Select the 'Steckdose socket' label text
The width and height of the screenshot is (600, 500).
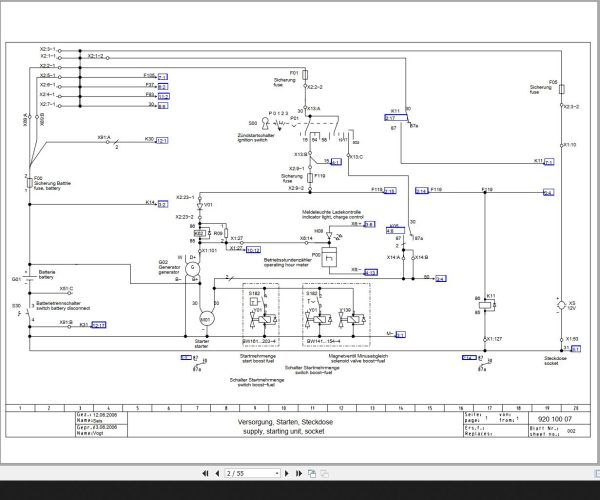[555, 361]
